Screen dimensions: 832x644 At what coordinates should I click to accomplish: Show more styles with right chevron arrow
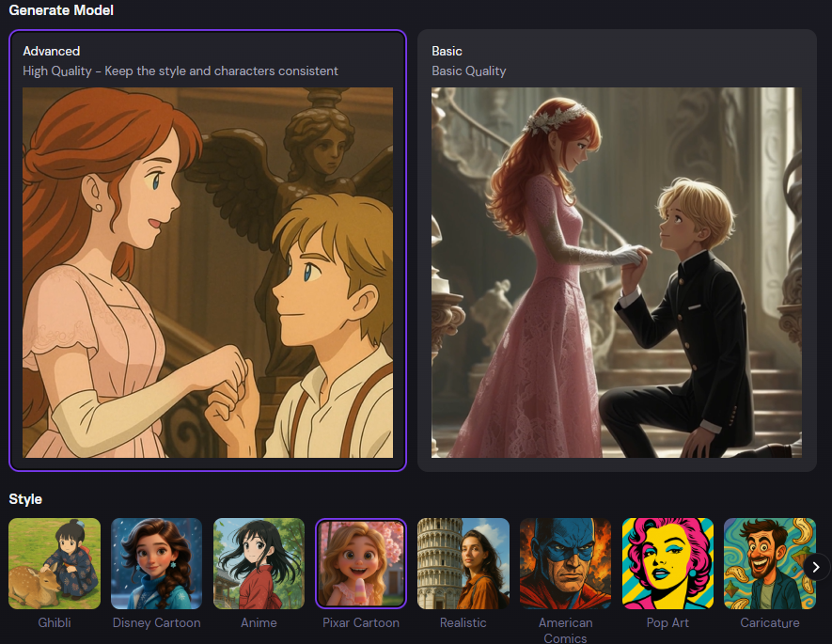(816, 566)
